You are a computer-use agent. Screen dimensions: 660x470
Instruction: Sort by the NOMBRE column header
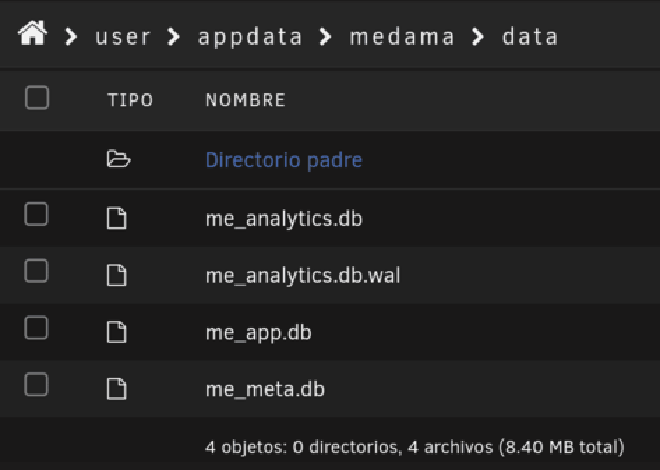(245, 100)
